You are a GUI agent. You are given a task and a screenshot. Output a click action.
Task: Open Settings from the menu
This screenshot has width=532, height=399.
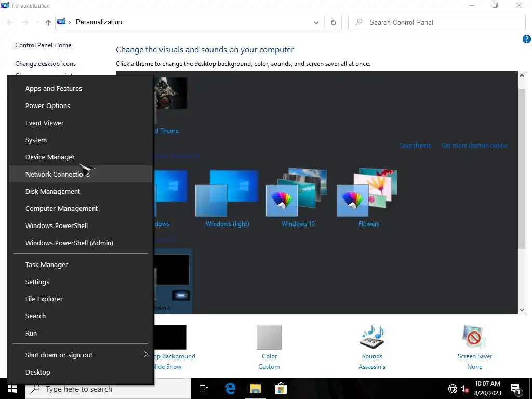click(81, 282)
